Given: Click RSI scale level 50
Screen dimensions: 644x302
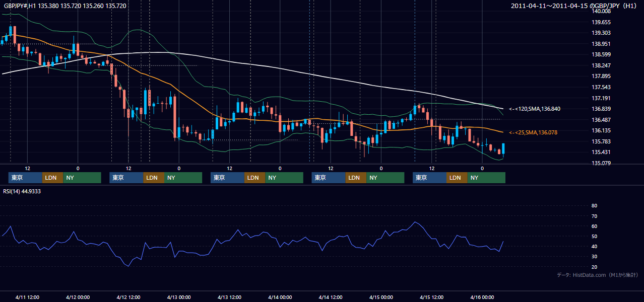Looking at the screenshot, I should [x=594, y=236].
